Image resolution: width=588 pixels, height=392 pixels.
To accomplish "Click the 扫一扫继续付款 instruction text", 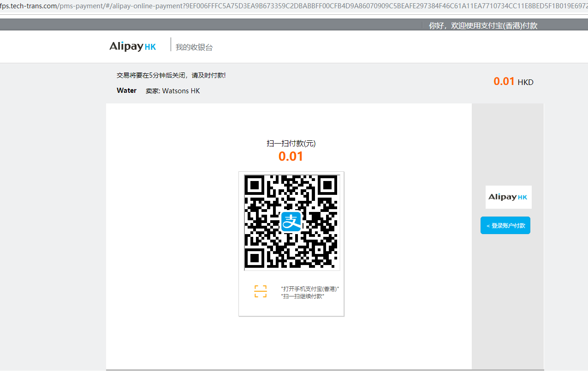I will 303,296.
